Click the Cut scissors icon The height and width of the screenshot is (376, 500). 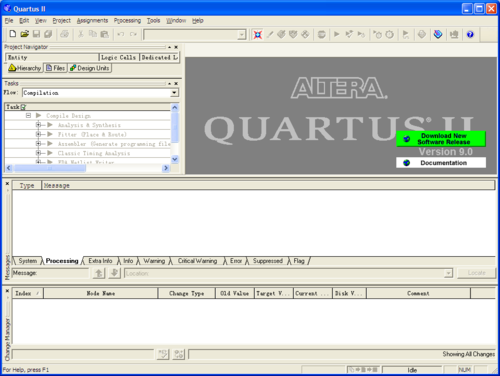[81, 34]
